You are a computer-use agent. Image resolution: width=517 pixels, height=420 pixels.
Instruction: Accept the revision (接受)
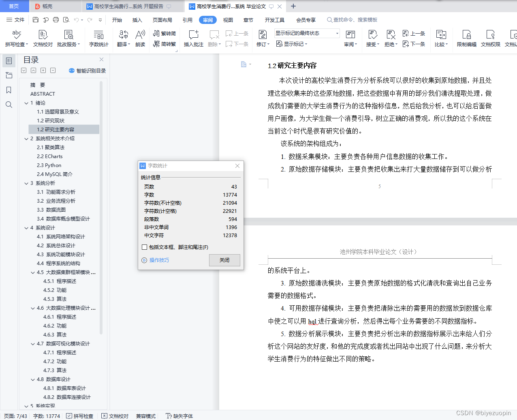pos(372,38)
